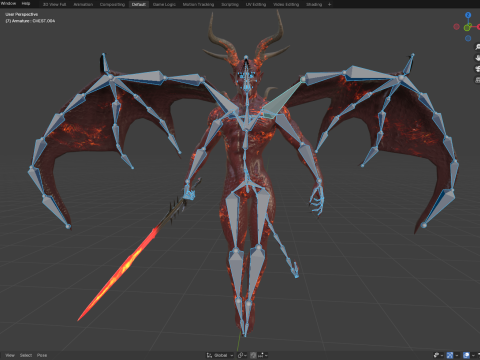This screenshot has width=480, height=360.
Task: Switch to the Motion Tracking workspace tab
Action: 198,4
